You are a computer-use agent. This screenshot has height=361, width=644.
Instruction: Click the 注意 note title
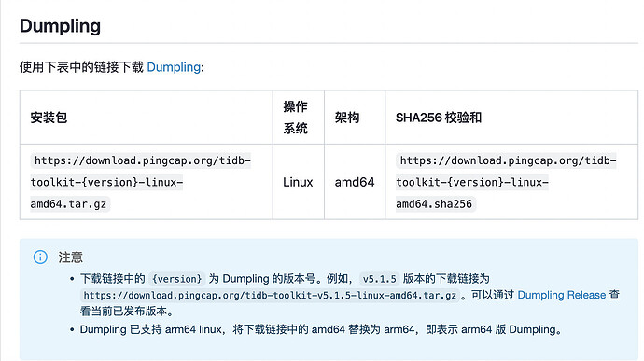pos(70,257)
